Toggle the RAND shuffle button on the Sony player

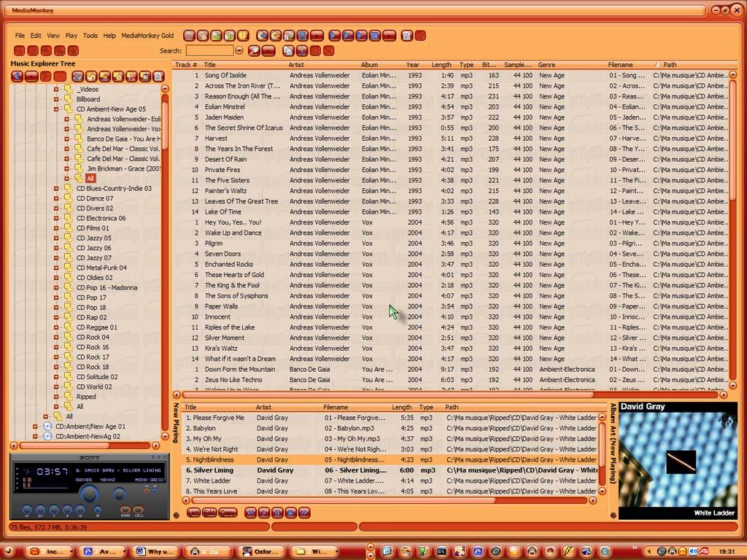tap(125, 510)
